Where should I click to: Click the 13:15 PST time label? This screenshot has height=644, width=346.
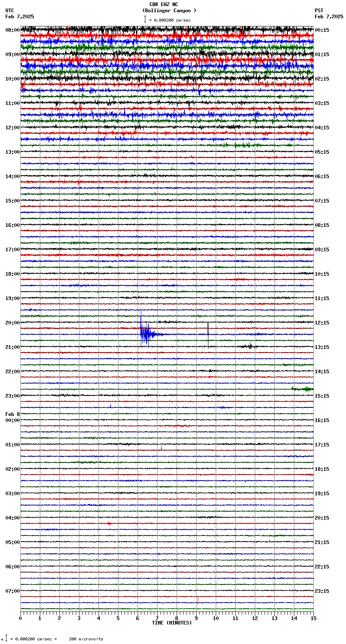(322, 347)
